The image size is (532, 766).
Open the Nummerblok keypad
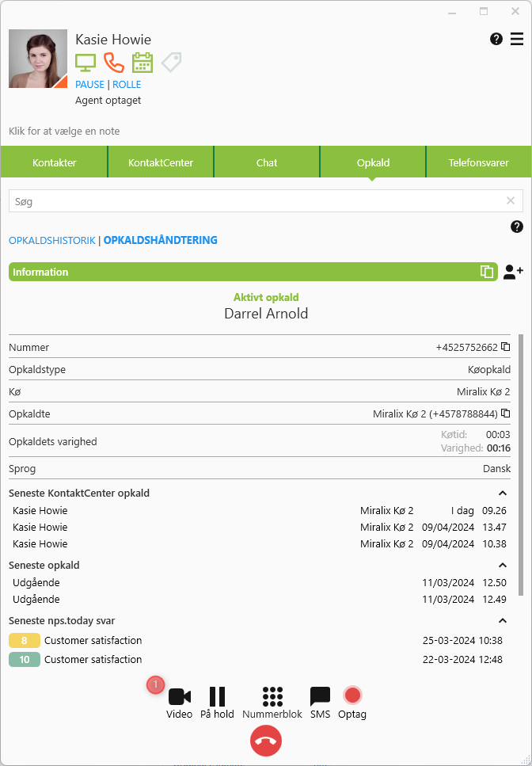click(x=272, y=697)
